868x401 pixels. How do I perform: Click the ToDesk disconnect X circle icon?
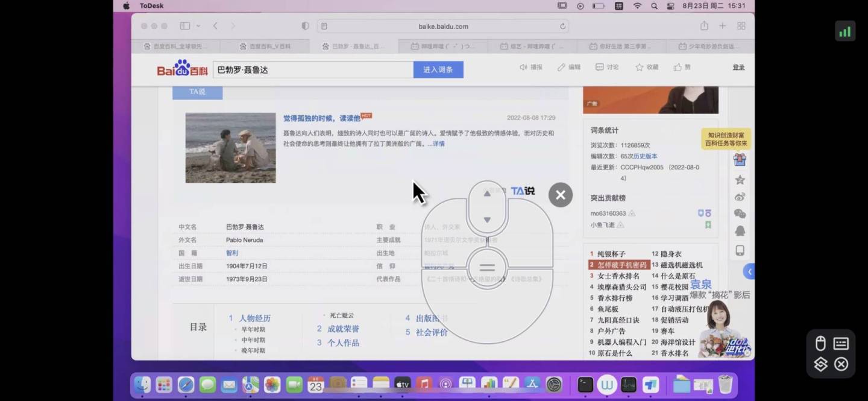coord(841,364)
